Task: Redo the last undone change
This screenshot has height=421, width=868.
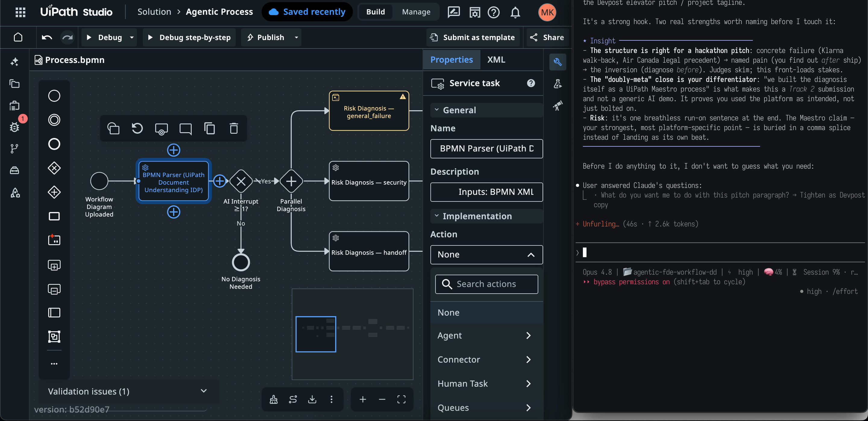Action: [x=68, y=37]
